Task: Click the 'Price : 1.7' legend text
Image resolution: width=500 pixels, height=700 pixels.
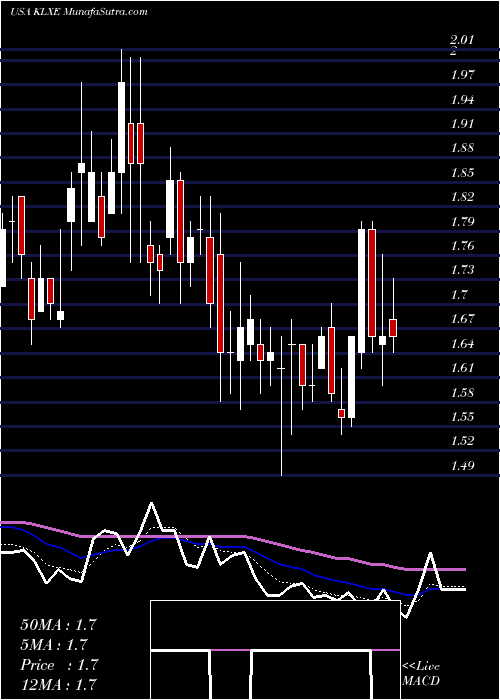Action: pyautogui.click(x=59, y=665)
